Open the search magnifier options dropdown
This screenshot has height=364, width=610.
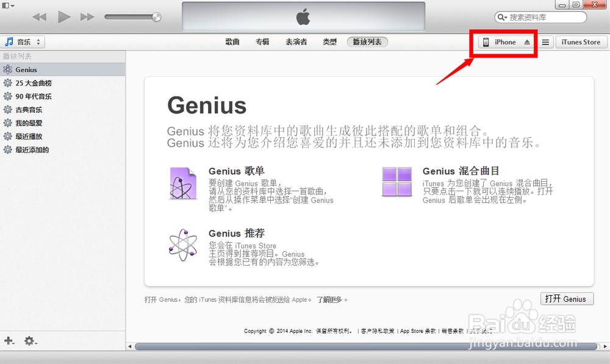[502, 18]
